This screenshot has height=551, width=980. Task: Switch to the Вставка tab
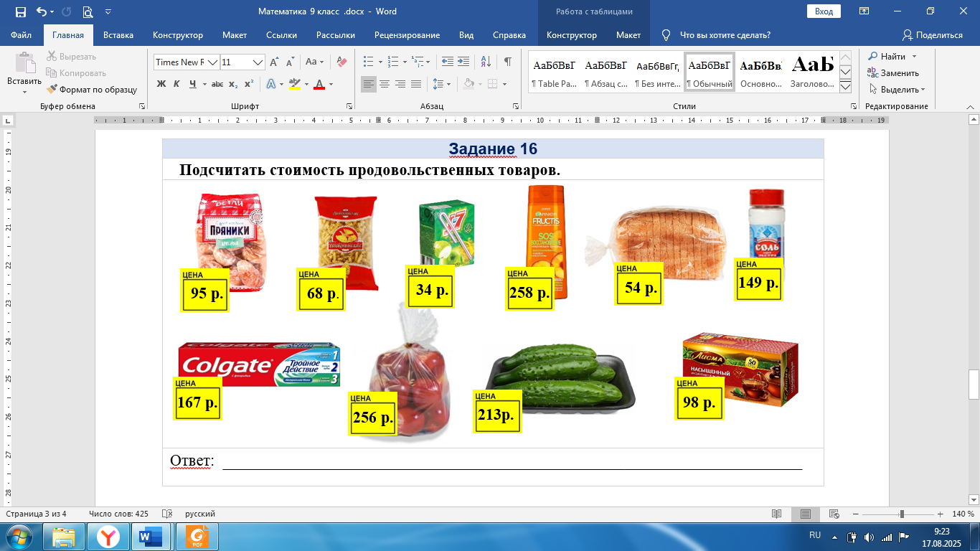(118, 35)
